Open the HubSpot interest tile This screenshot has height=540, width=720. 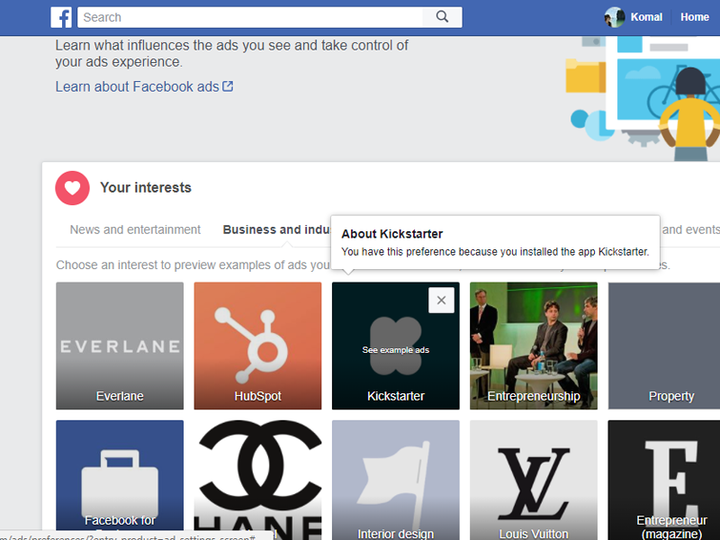coord(258,346)
